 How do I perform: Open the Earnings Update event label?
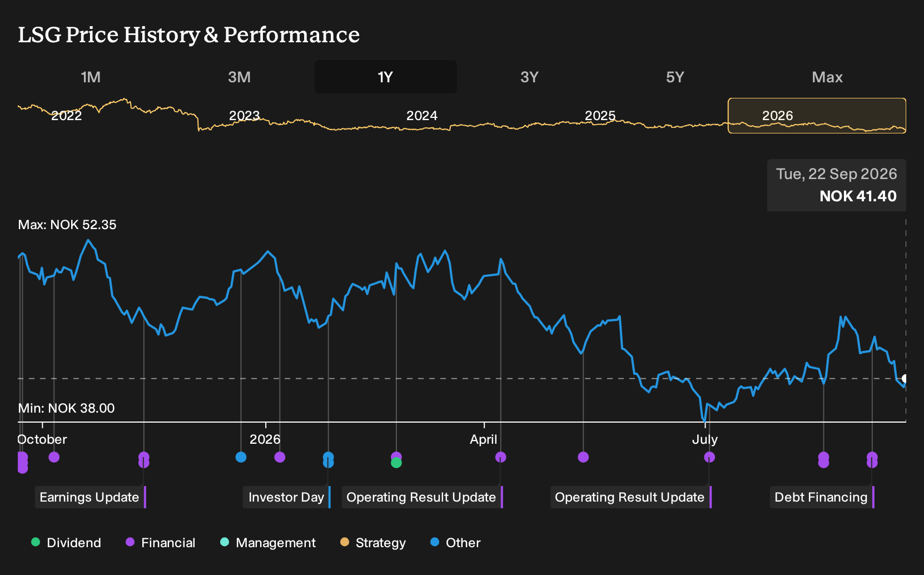point(90,497)
